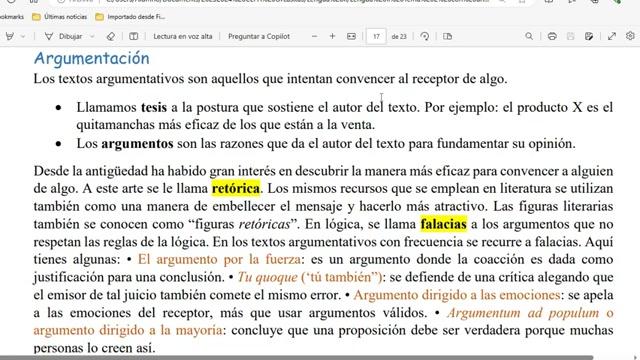
Task: Click the add text box icon
Action: [x=133, y=36]
